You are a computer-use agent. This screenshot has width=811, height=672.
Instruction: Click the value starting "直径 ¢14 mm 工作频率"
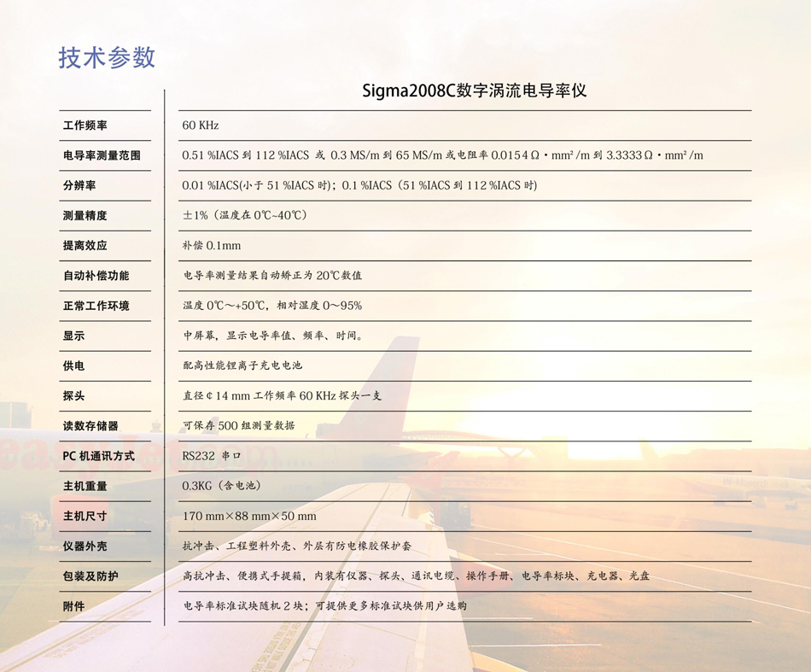tap(282, 395)
